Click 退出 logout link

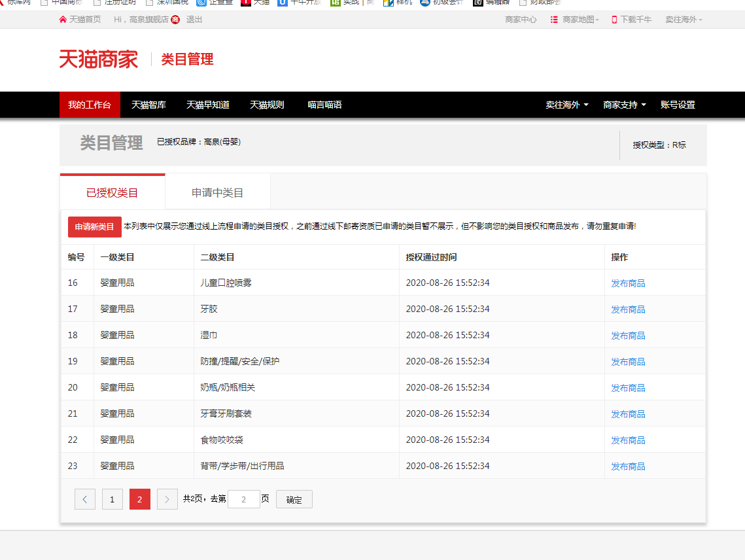click(194, 20)
